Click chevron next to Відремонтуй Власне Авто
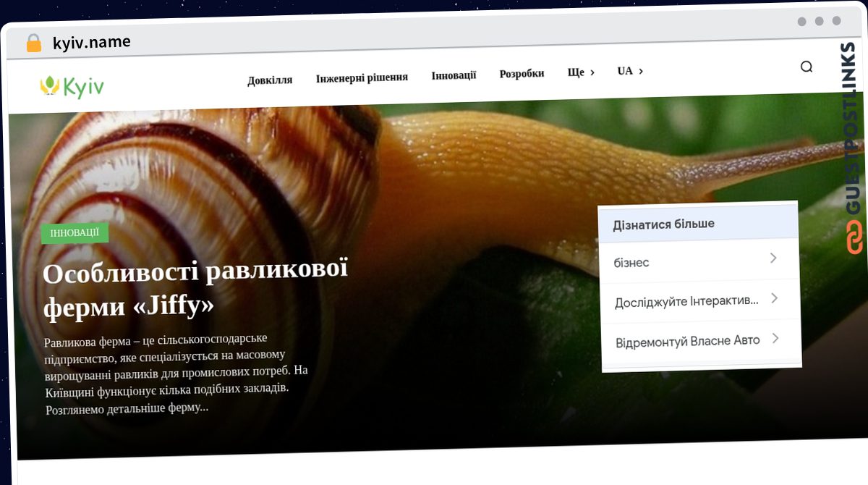Viewport: 868px width, 485px height. click(x=776, y=338)
